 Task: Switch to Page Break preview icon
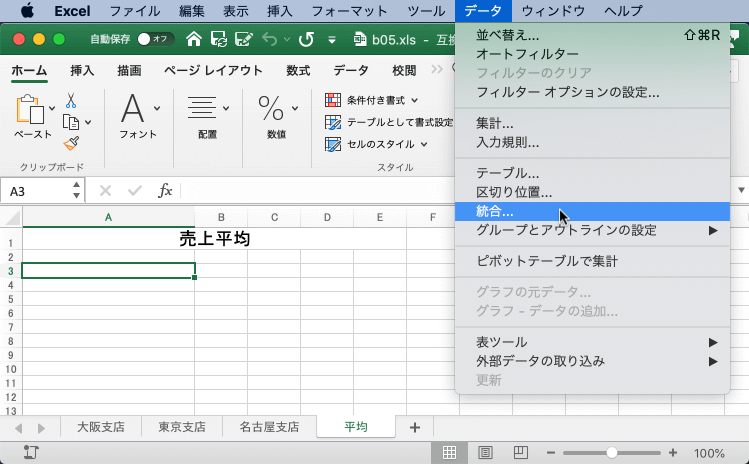pos(521,453)
